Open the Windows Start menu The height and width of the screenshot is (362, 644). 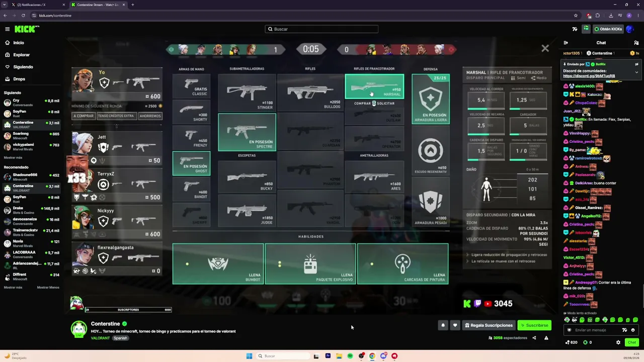[x=249, y=356]
